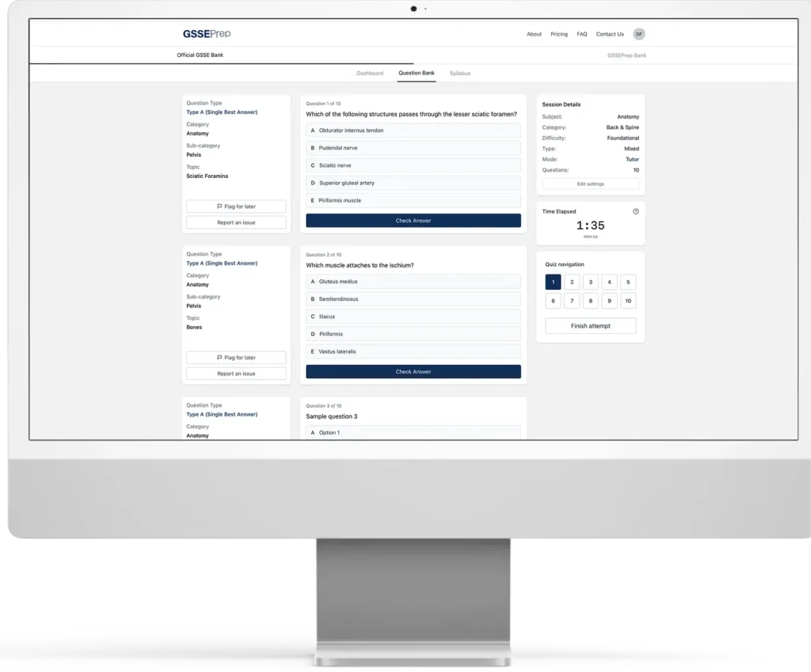Click Edit settings in Session Details
811x672 pixels.
point(590,184)
